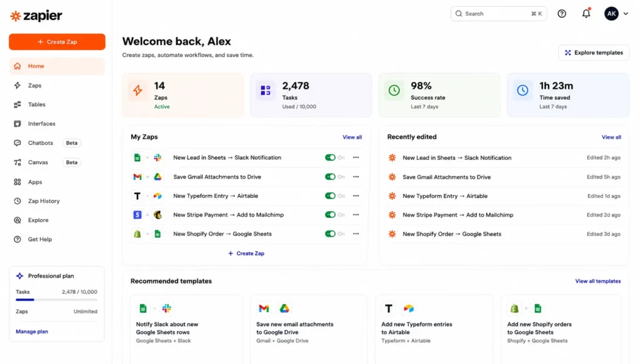Click the Professional plan sparkle icon

pyautogui.click(x=19, y=276)
